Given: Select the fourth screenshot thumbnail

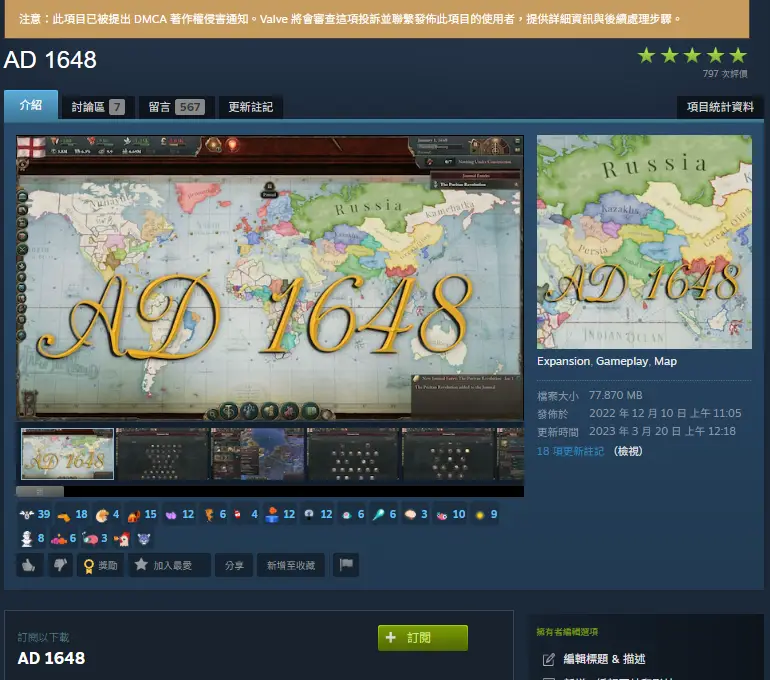Looking at the screenshot, I should tap(353, 454).
